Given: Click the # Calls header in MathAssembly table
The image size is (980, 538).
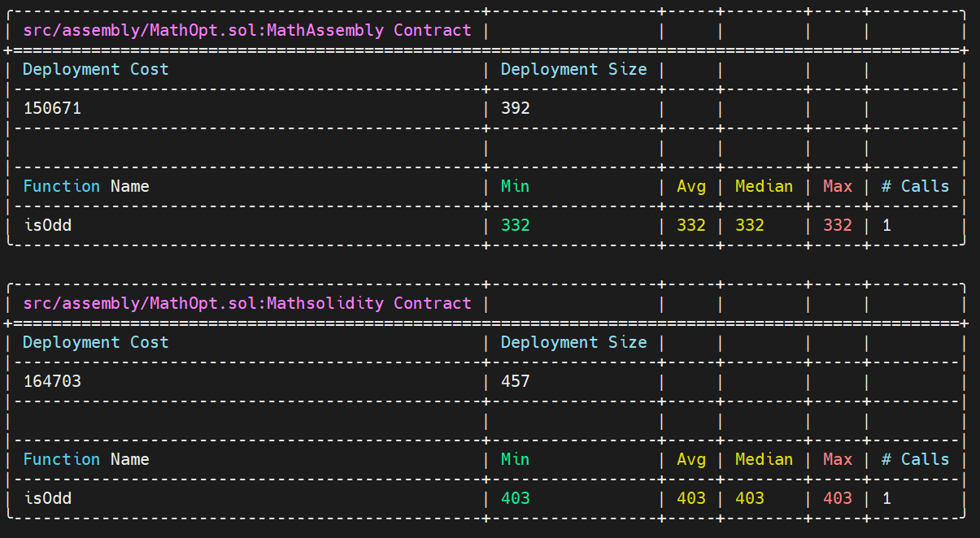Looking at the screenshot, I should [x=916, y=187].
